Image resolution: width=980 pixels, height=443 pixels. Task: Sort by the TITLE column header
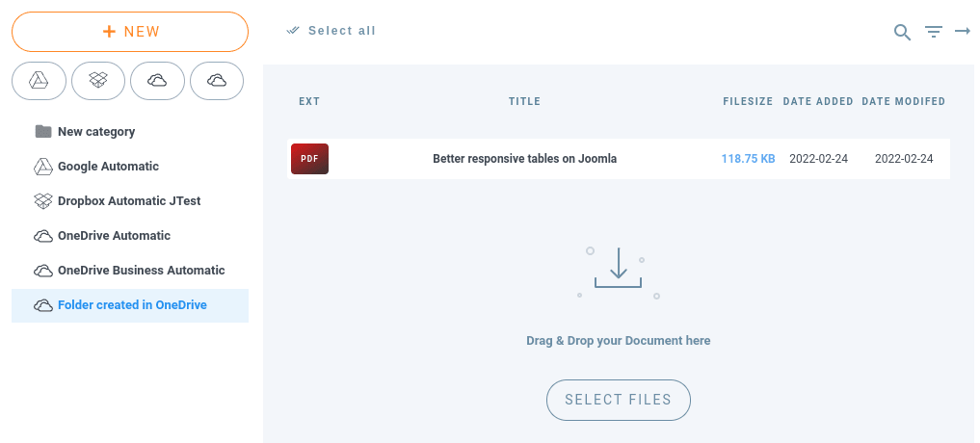click(524, 101)
